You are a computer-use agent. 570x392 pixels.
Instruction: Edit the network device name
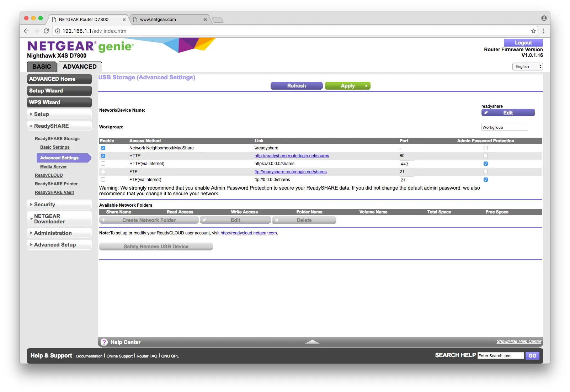(508, 113)
